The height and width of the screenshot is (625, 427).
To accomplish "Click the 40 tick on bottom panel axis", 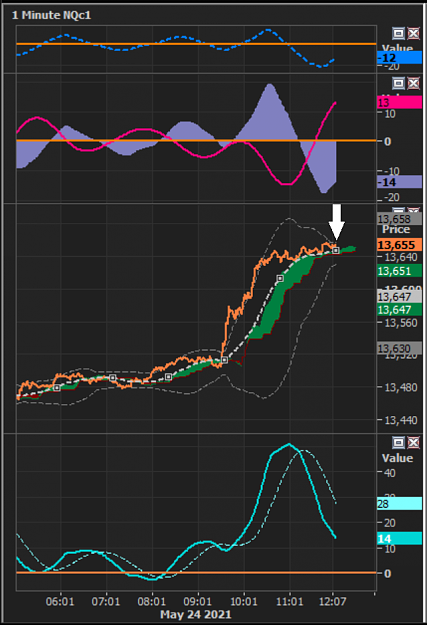I will (390, 473).
